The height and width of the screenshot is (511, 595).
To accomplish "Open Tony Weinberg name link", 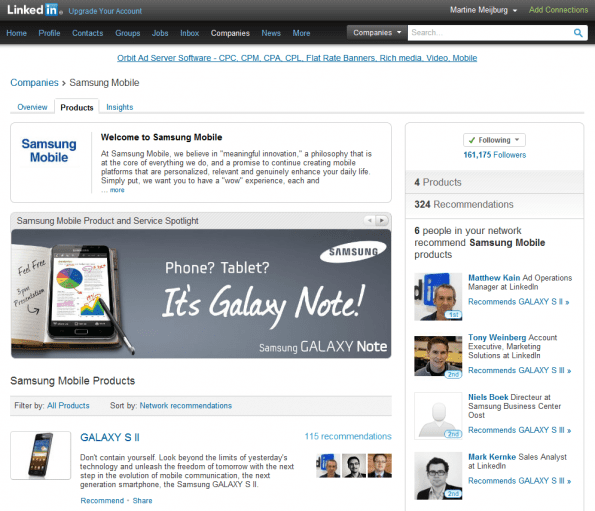I will pos(497,337).
